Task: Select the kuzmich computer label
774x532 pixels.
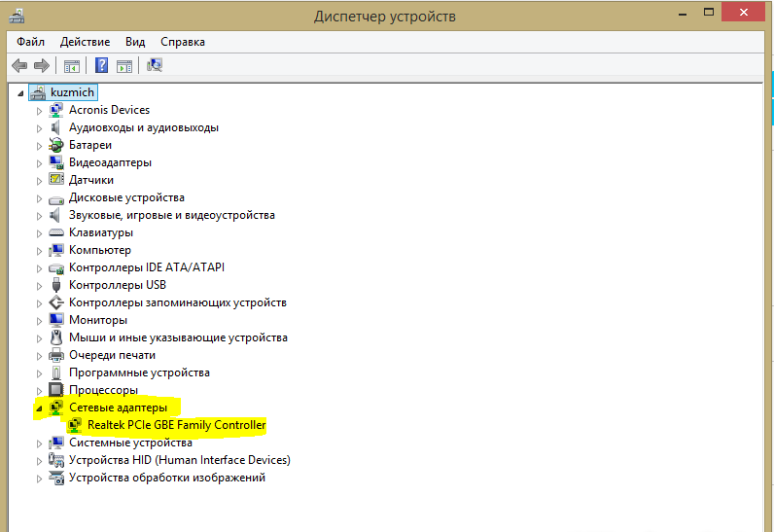Action: (72, 92)
